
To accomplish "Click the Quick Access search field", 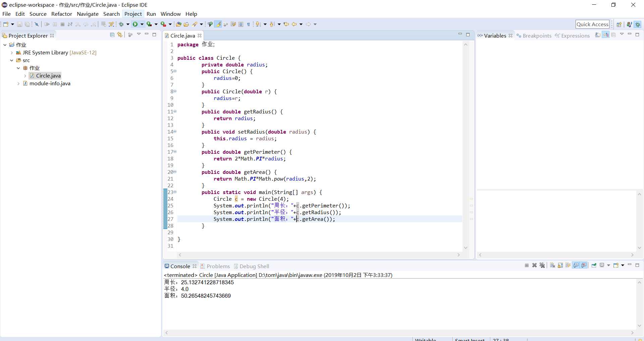I will point(592,24).
